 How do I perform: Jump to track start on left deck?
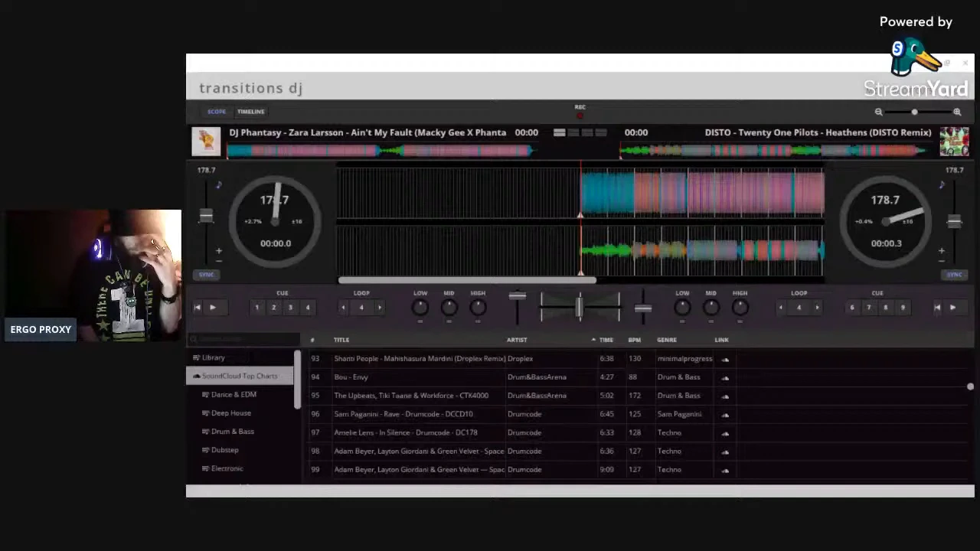(x=197, y=308)
